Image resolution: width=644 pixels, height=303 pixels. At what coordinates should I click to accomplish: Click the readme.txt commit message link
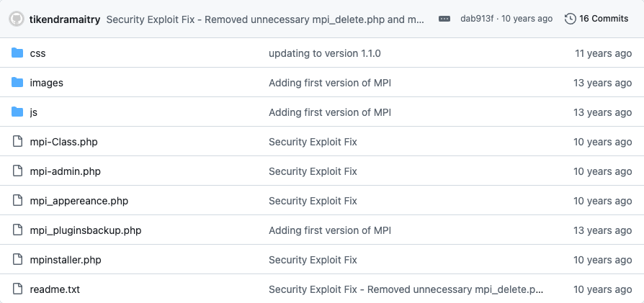point(406,289)
